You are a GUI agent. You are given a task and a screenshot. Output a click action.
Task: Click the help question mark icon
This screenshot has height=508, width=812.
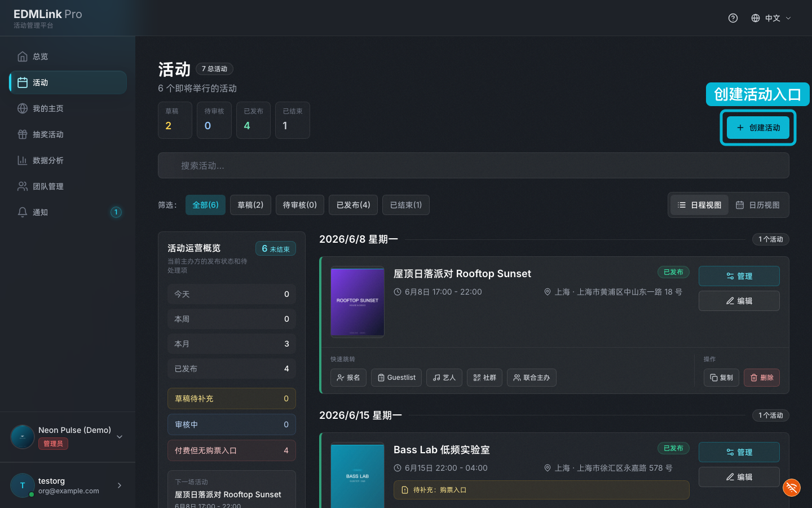[733, 18]
